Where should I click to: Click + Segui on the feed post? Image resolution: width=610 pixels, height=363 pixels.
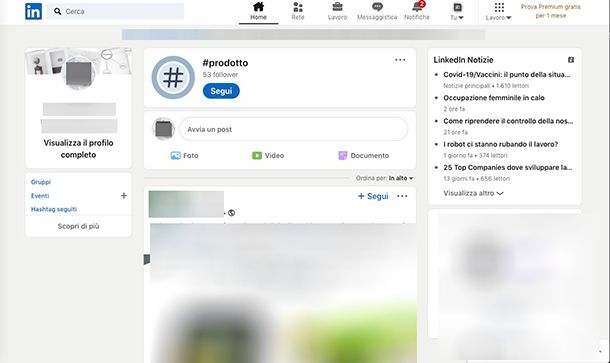(x=373, y=196)
